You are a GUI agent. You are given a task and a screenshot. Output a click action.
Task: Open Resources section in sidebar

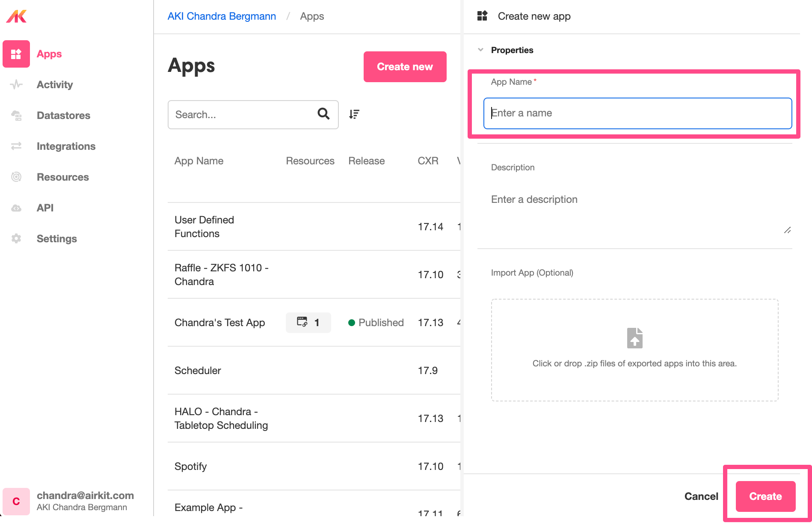(x=63, y=177)
